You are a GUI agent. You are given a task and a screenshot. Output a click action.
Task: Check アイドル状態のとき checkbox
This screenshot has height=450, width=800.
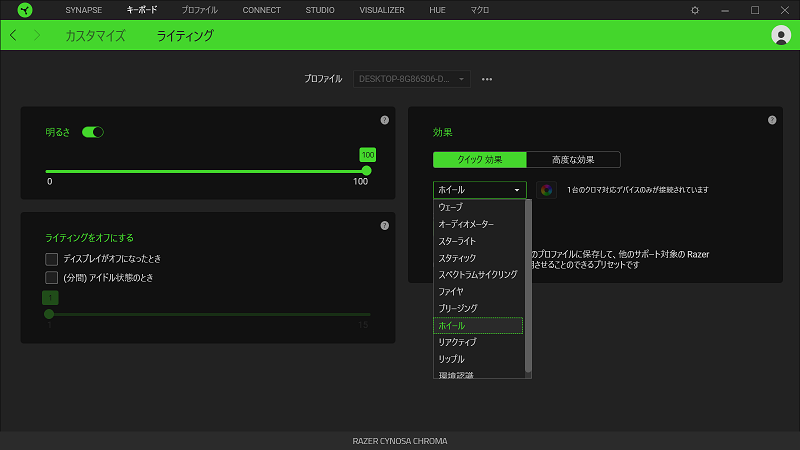tap(52, 278)
